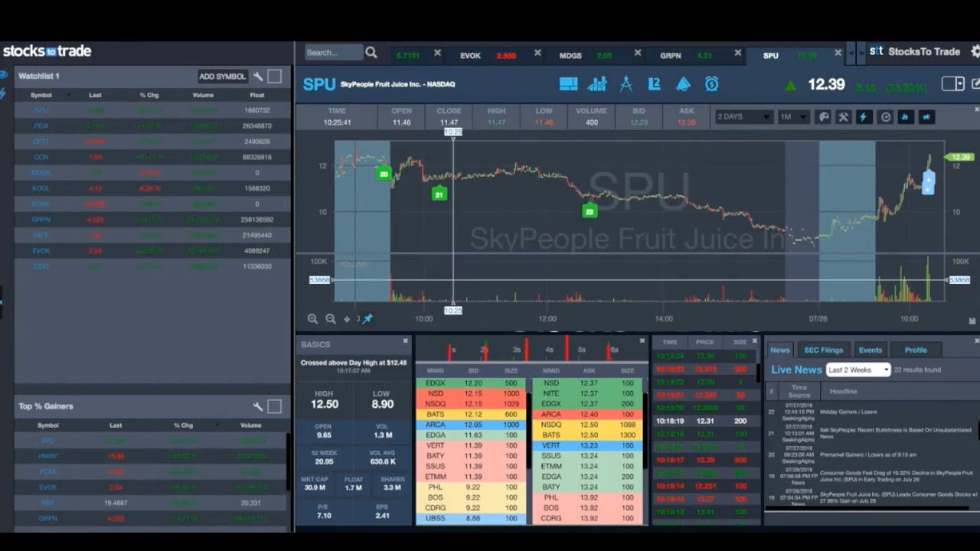Open the Last 2 Weeks news dropdown
The width and height of the screenshot is (980, 551).
pos(858,370)
